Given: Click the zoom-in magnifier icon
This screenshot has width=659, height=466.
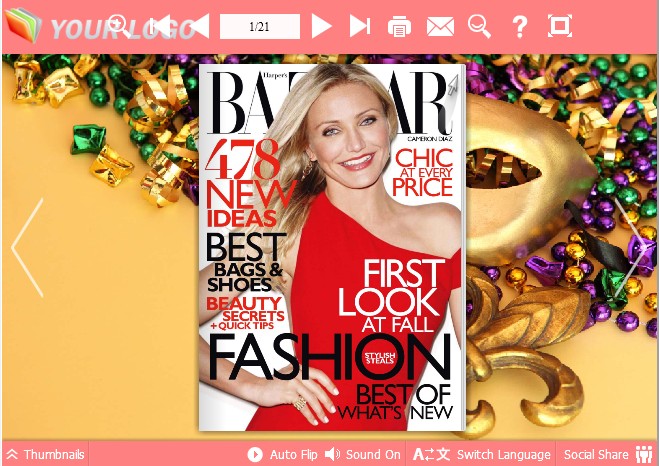Looking at the screenshot, I should click(x=119, y=26).
